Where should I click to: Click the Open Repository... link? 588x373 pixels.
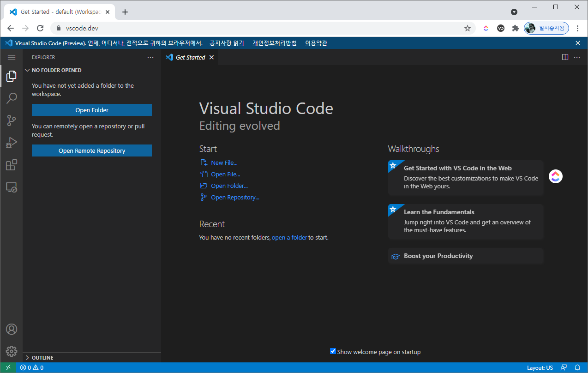point(235,197)
